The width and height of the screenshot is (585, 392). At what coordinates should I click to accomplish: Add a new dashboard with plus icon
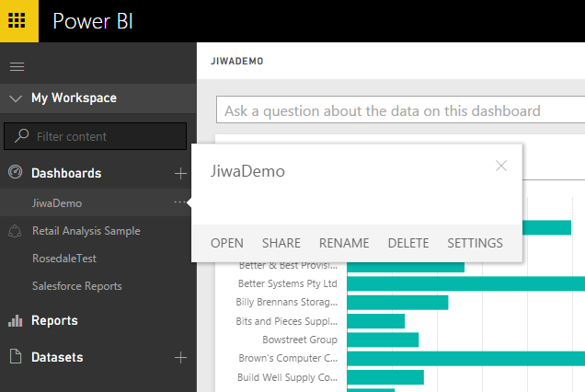point(180,173)
